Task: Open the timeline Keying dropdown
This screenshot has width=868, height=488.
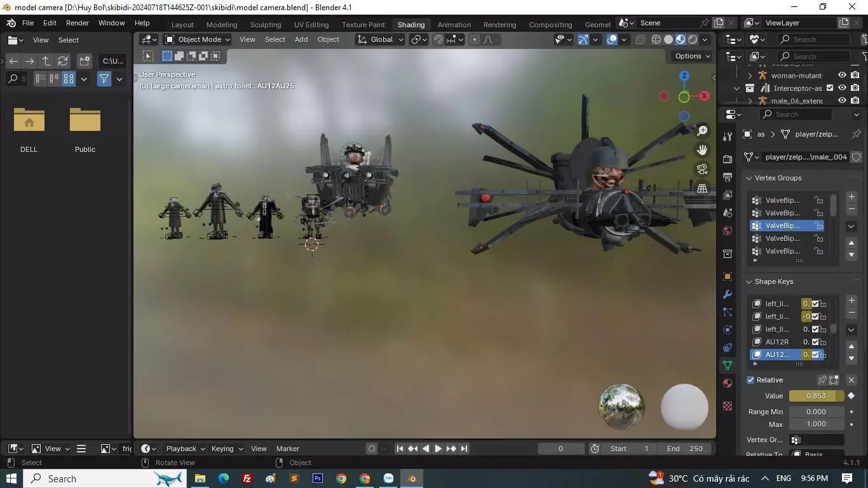Action: (227, 449)
